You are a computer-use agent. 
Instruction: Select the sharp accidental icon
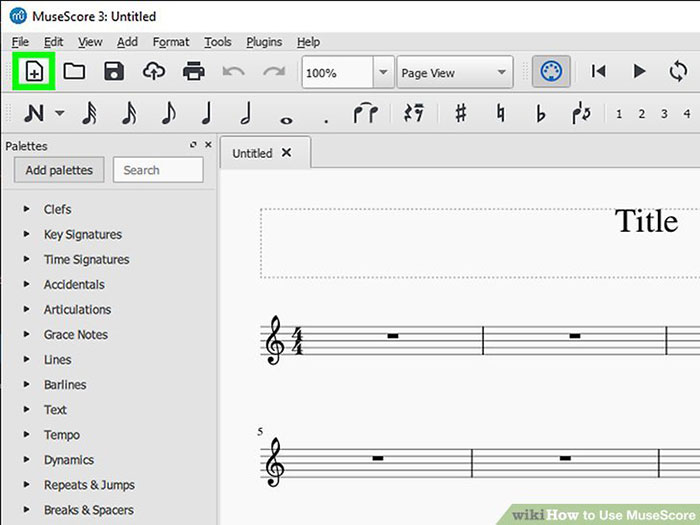(460, 113)
